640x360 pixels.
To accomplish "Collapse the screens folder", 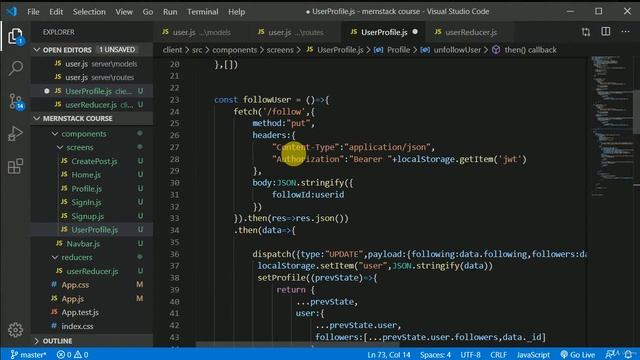I will tap(80, 147).
